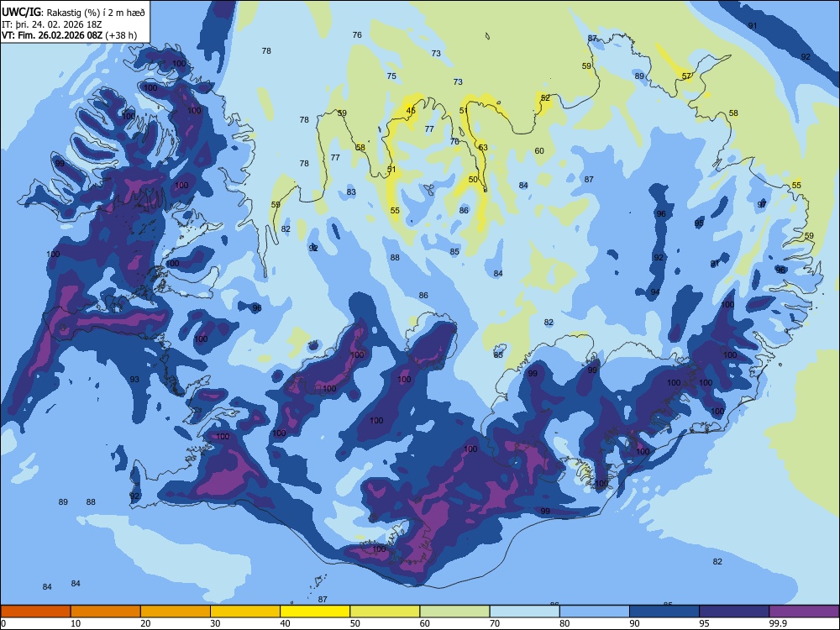Click the '30' tick label under the legend

[215, 623]
